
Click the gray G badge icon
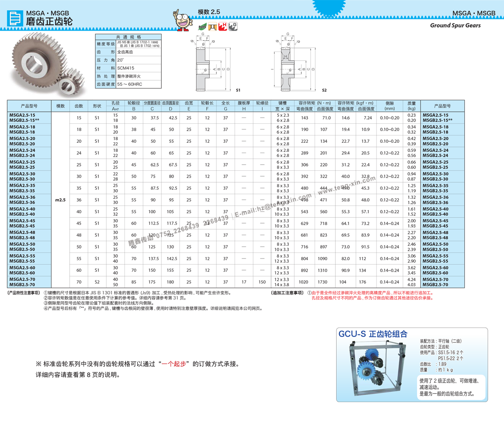point(233,26)
